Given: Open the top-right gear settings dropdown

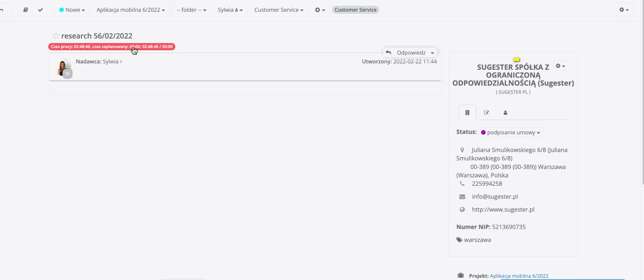Looking at the screenshot, I should (x=624, y=10).
